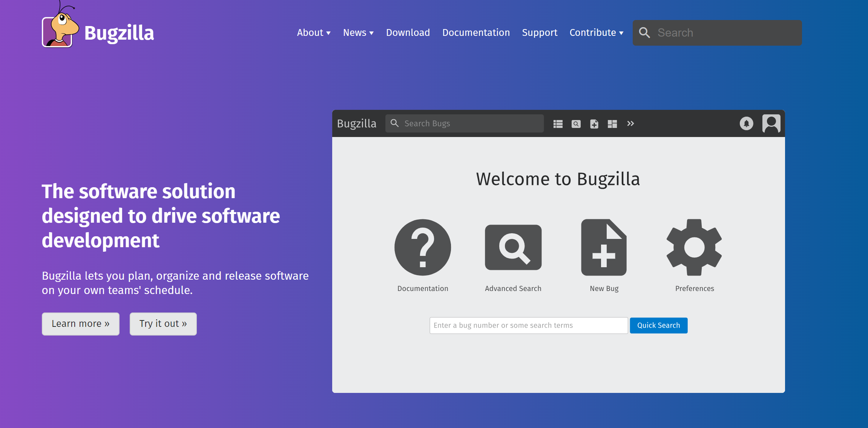Click the large Documentation question mark icon
868x428 pixels.
pyautogui.click(x=423, y=248)
